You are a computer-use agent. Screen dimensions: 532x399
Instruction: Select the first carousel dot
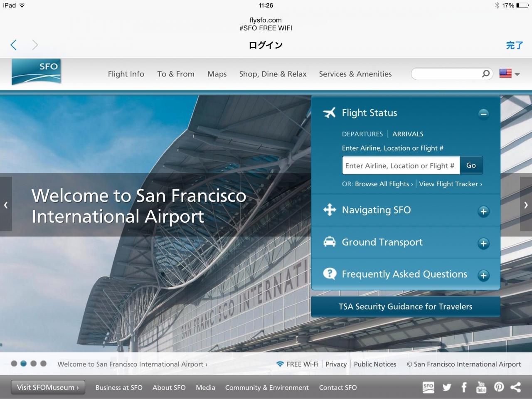coord(14,364)
